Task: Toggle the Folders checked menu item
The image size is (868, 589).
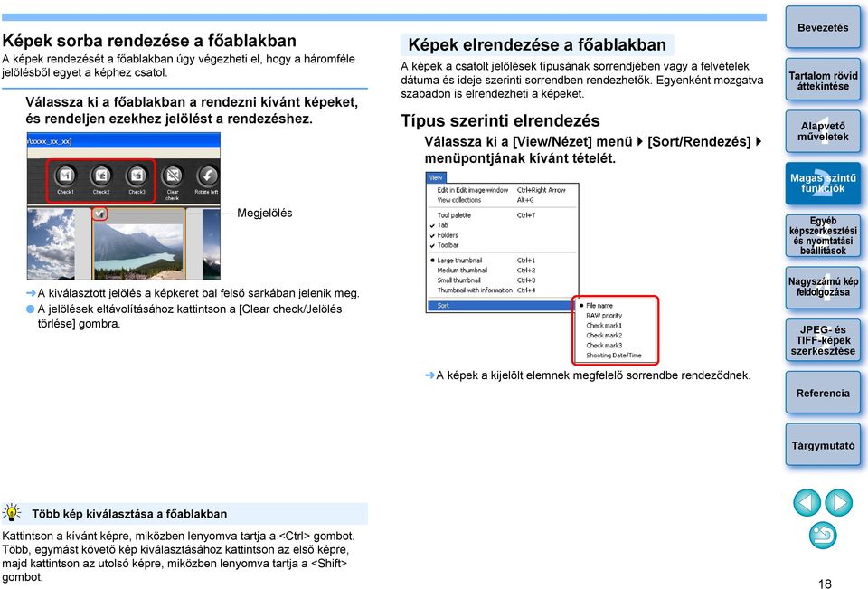Action: (x=502, y=235)
